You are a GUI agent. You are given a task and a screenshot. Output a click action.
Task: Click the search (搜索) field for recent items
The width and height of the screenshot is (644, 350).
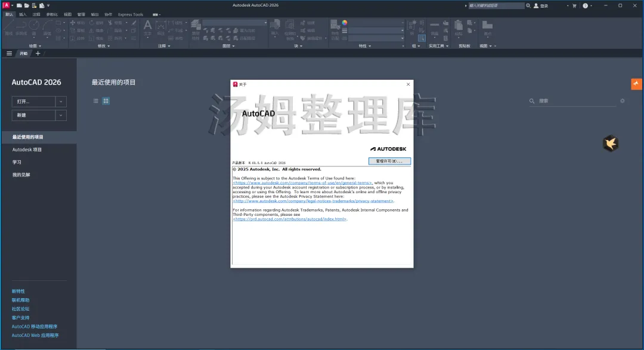tap(573, 101)
